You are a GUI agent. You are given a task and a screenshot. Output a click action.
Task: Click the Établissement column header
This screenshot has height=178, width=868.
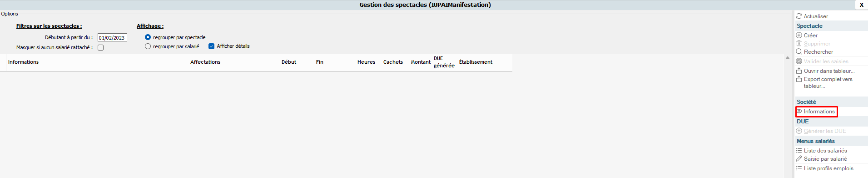click(x=476, y=62)
